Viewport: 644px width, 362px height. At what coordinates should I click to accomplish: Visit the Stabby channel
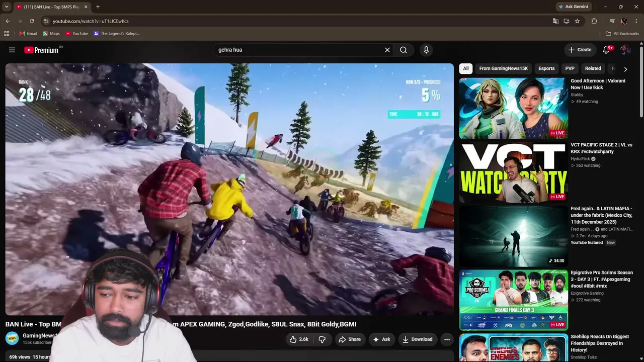(577, 95)
